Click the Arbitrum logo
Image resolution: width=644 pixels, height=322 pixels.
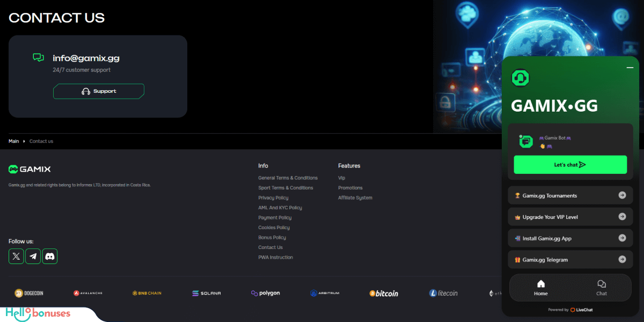click(x=325, y=293)
